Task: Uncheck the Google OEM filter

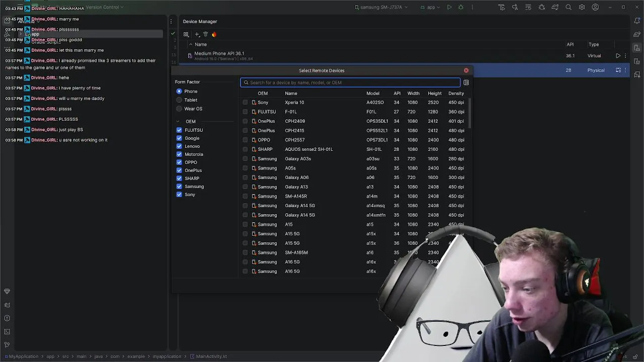Action: coord(179,138)
